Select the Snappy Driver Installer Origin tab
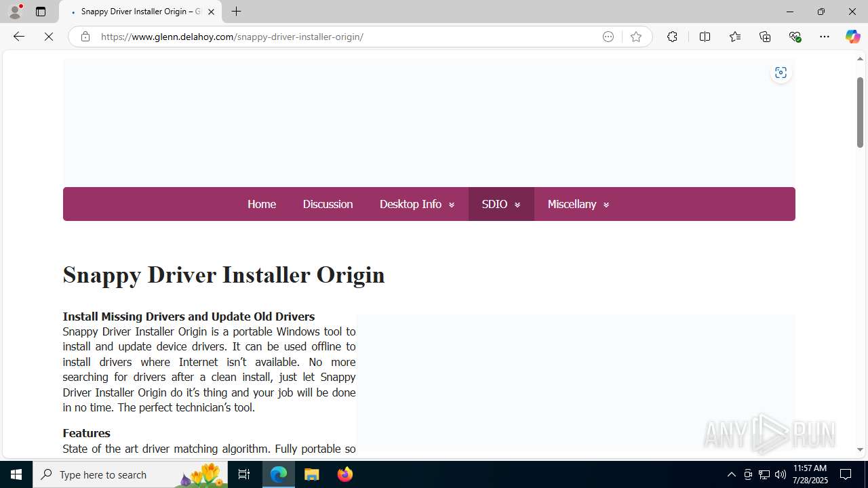868x488 pixels. pyautogui.click(x=140, y=12)
